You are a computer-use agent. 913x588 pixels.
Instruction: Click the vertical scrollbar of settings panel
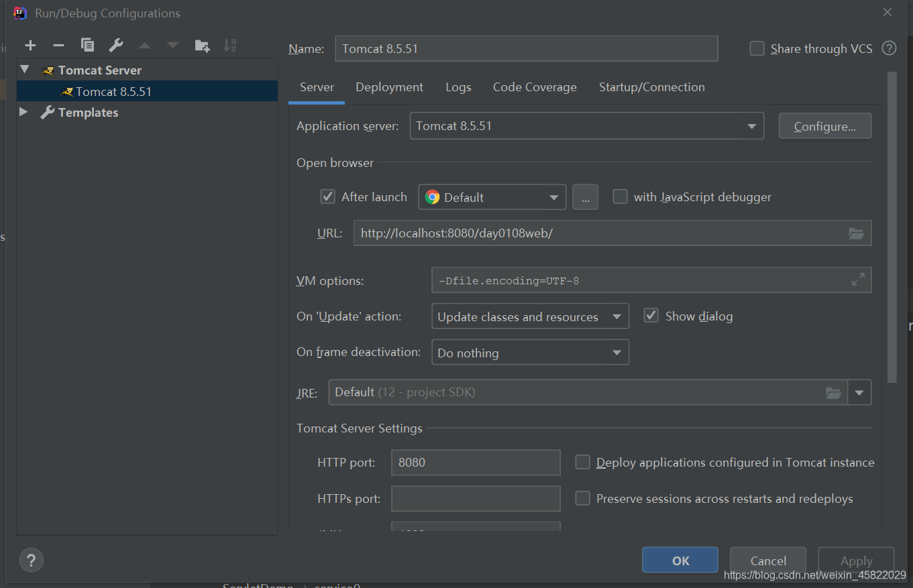[892, 228]
